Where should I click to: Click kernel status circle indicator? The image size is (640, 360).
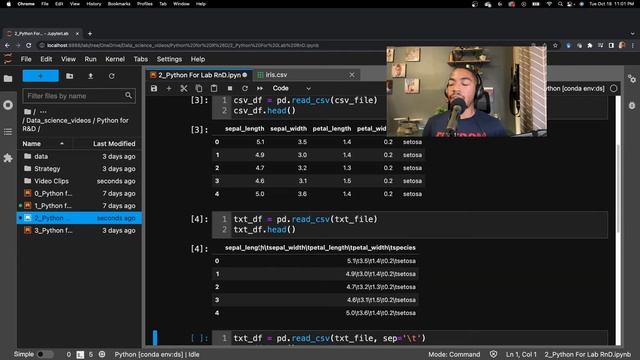[613, 89]
